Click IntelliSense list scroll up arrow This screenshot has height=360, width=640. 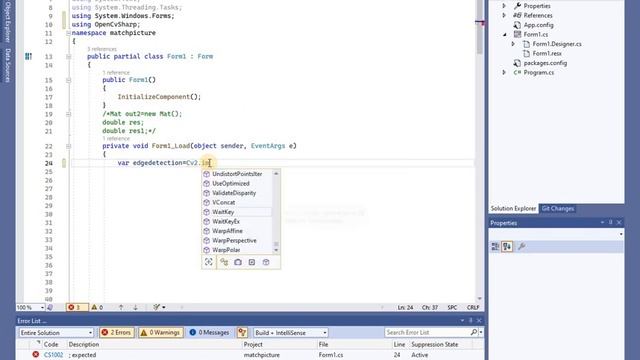click(x=276, y=173)
